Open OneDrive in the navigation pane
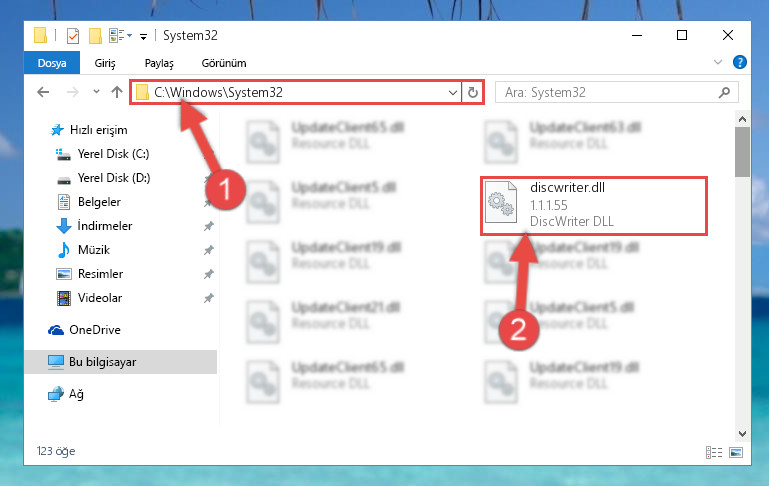Viewport: 769px width, 486px height. 95,330
